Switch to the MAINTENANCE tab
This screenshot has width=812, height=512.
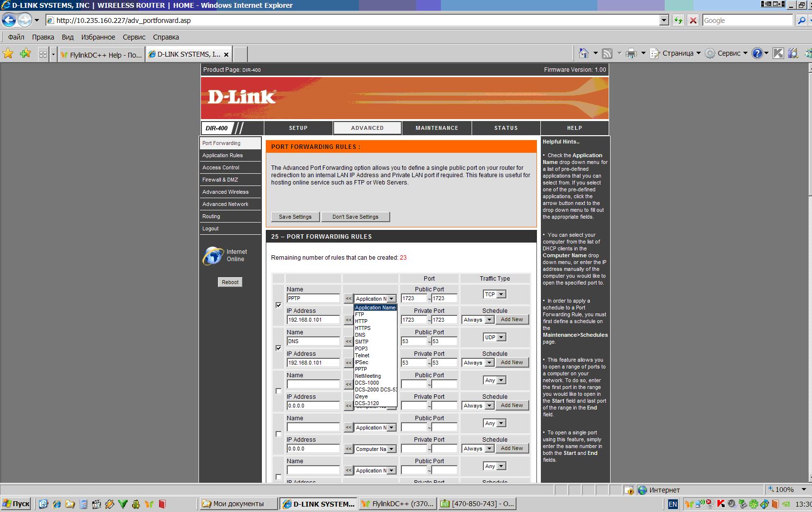[x=437, y=128]
